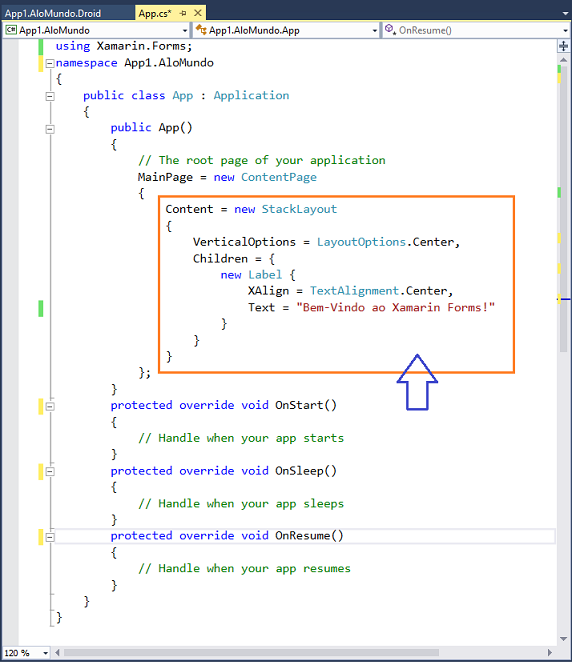Click the vertical scrollbar up arrow
The width and height of the screenshot is (572, 665).
click(x=564, y=60)
